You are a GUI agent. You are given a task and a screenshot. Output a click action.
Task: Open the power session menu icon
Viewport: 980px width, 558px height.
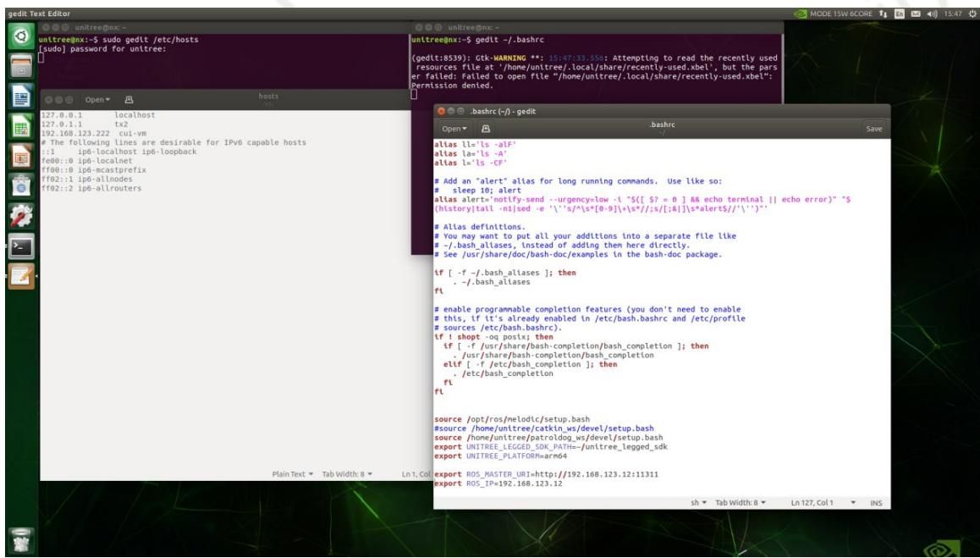(x=972, y=14)
